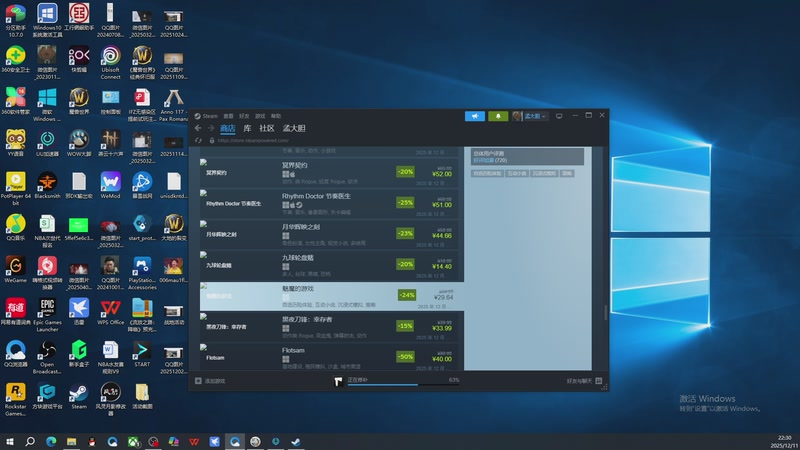
Task: Open the Flotsam game listing
Action: click(330, 357)
